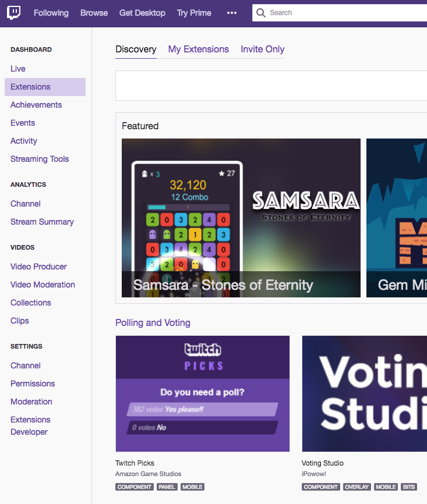427x504 pixels.
Task: Click the empty extensions search box below tabs
Action: coord(271,86)
